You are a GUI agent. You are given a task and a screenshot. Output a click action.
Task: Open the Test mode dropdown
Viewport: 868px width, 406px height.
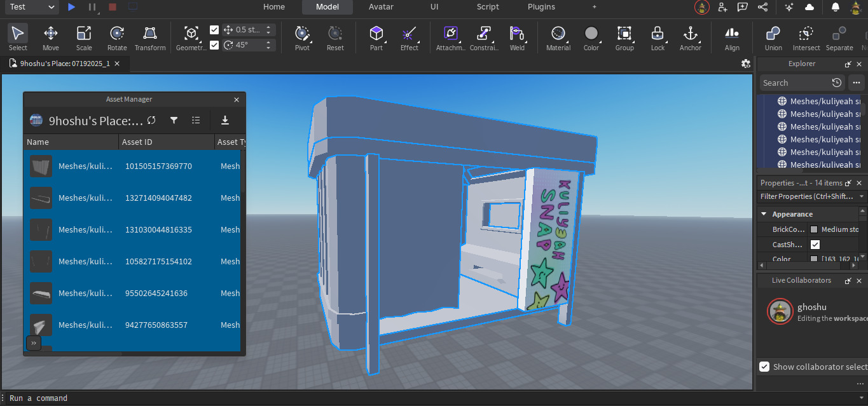(33, 7)
